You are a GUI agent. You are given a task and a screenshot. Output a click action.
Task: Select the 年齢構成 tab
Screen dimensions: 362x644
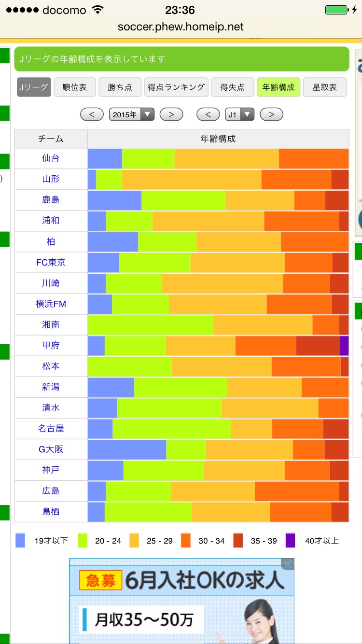[278, 87]
